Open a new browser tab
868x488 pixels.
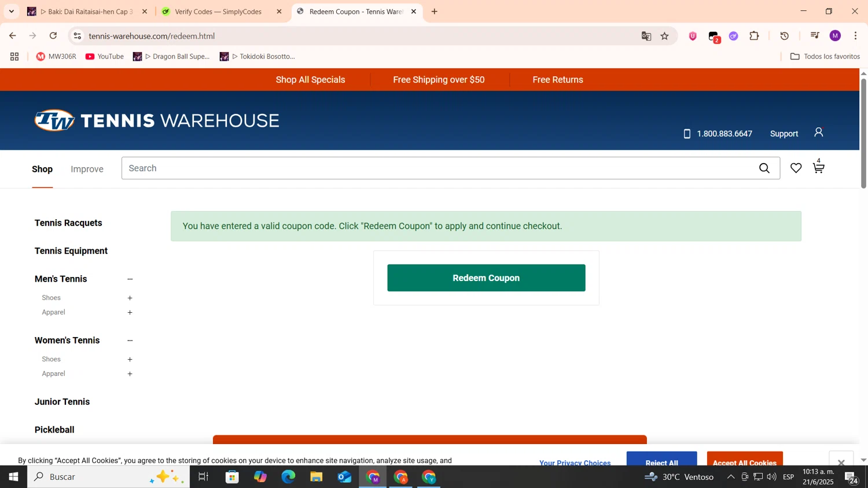[435, 12]
